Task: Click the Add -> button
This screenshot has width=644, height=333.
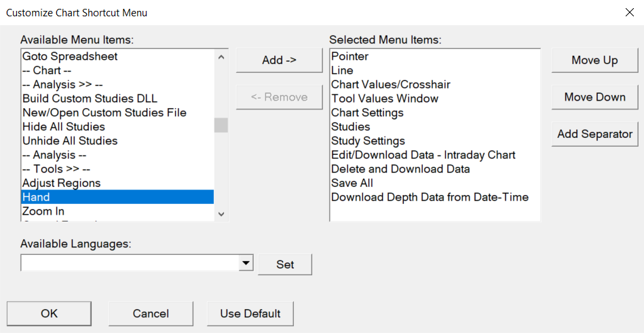Action: pyautogui.click(x=279, y=60)
